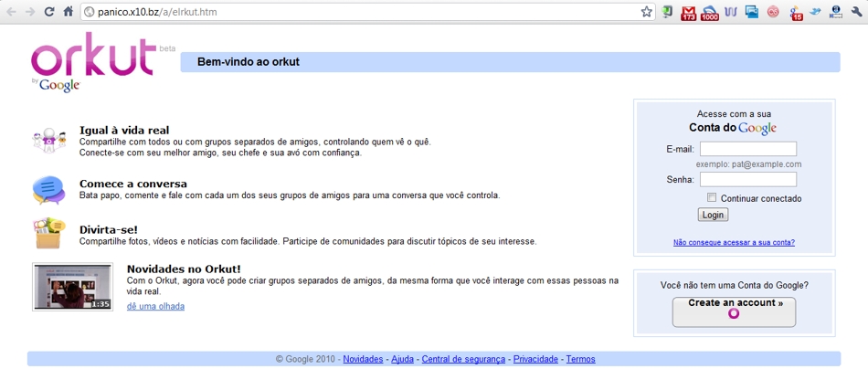Viewport: 868px width, 369px height.
Task: Reload the page with the refresh button
Action: tap(49, 12)
